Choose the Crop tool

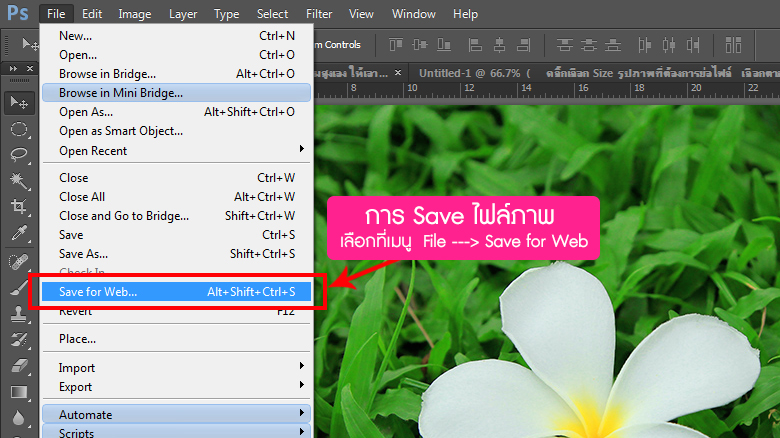18,206
